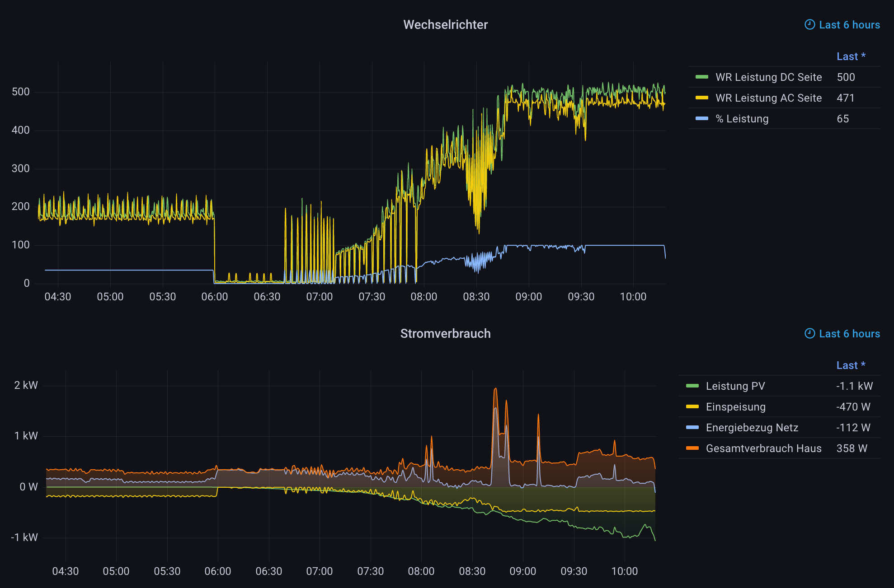This screenshot has width=894, height=588.
Task: Click the -1 kW y-axis label
Action: (x=24, y=537)
